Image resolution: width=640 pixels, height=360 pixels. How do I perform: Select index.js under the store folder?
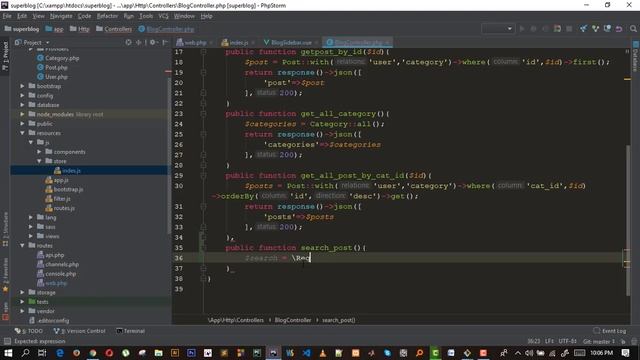pyautogui.click(x=67, y=171)
